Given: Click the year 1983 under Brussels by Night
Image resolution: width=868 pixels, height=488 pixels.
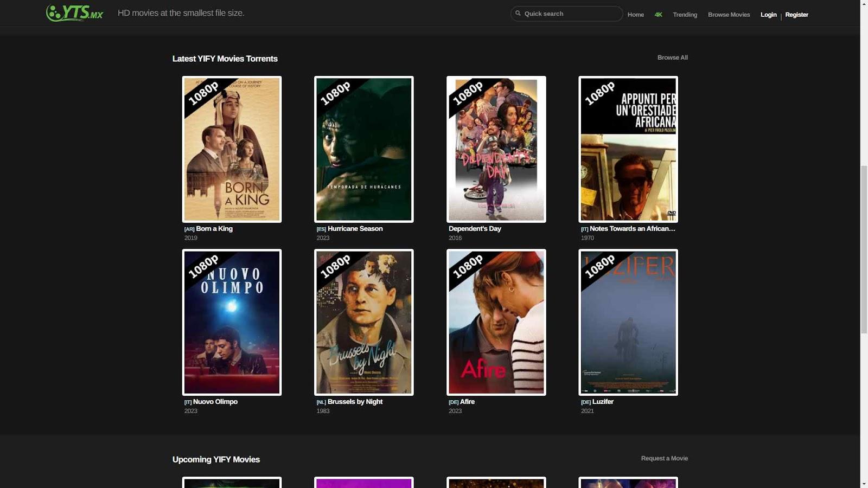Looking at the screenshot, I should coord(323,411).
